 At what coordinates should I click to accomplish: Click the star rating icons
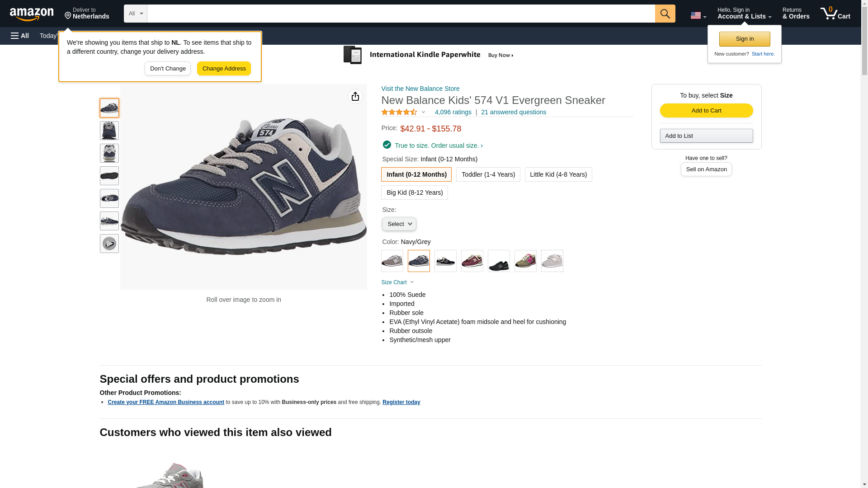(x=399, y=112)
